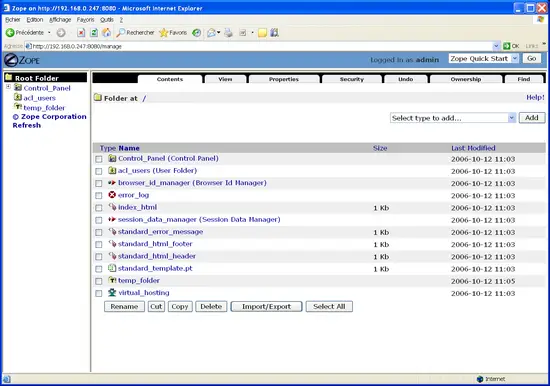Click the Home toolbar icon

(x=107, y=33)
